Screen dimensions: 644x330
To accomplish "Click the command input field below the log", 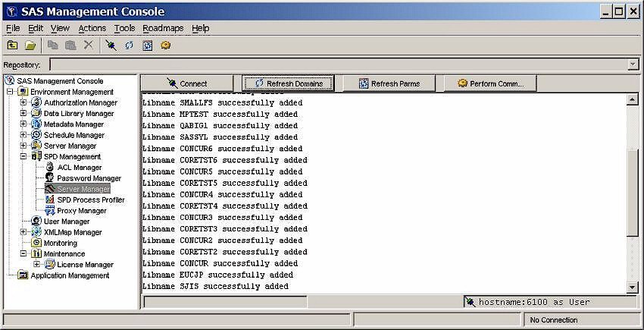I will [225, 302].
